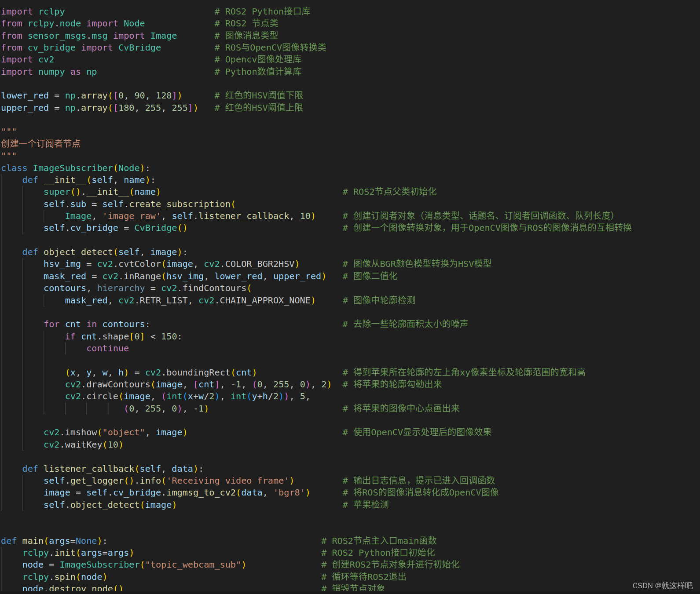Click 'from sensor_msgs.msg import Image' line
This screenshot has height=594, width=700.
tap(89, 36)
